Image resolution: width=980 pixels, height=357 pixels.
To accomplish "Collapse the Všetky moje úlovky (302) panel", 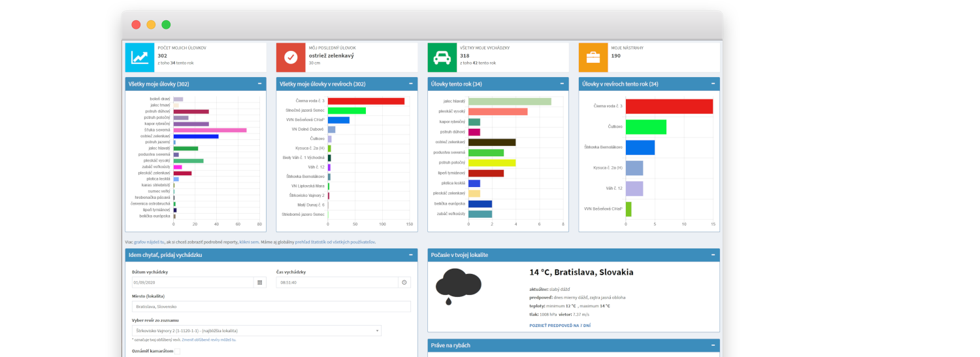I will (x=259, y=84).
